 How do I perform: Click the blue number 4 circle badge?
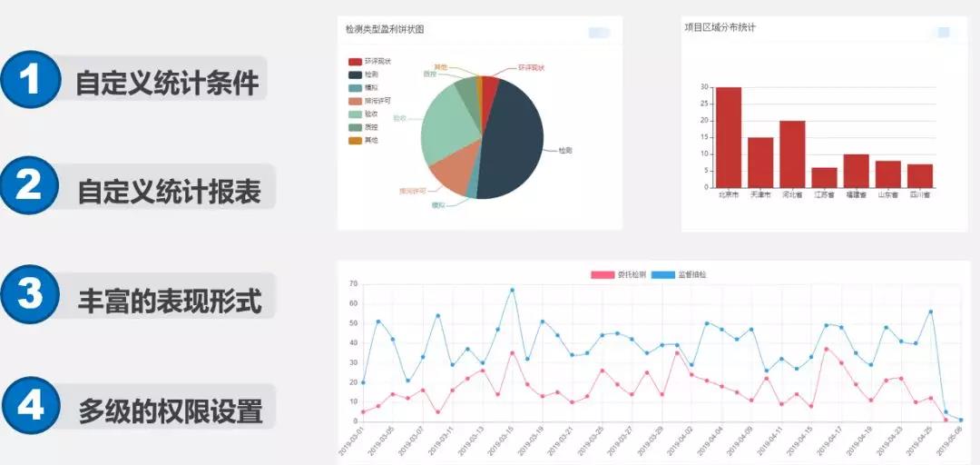point(31,403)
